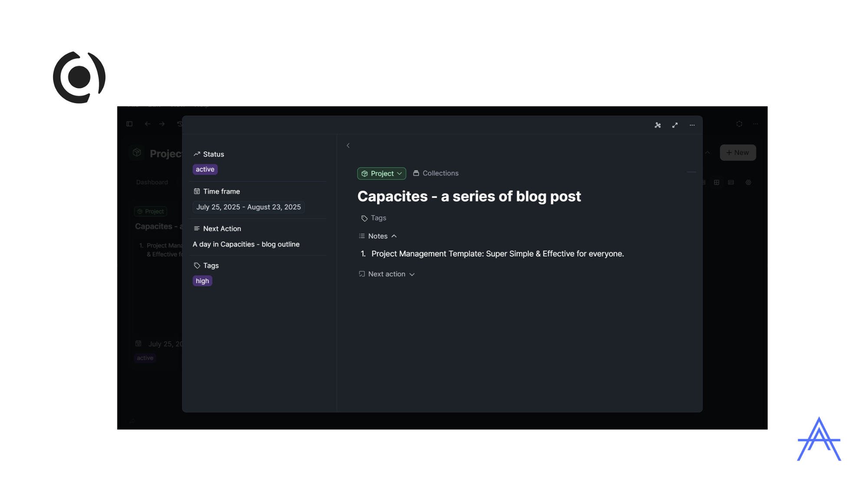The height and width of the screenshot is (488, 868).
Task: Open the Capacites card title in background
Action: (158, 226)
